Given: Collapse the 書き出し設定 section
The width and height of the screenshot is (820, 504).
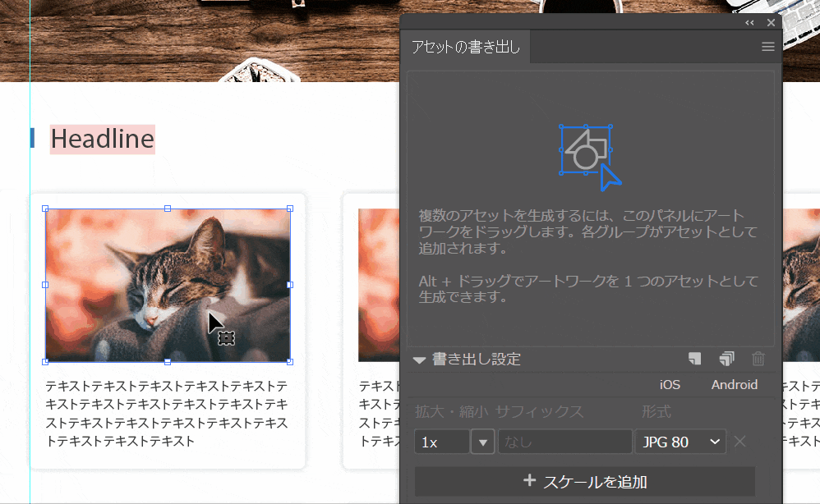Looking at the screenshot, I should (x=420, y=360).
